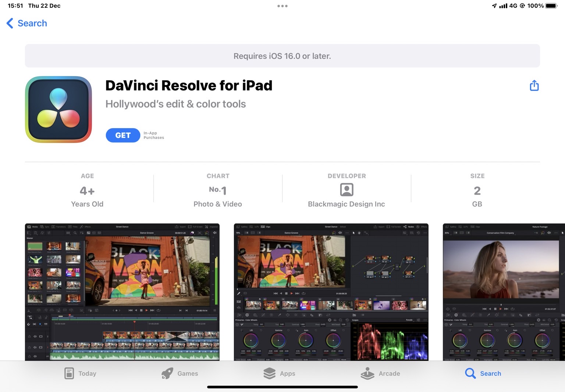This screenshot has height=392, width=565.
Task: Open the first screenshot of edit page
Action: [122, 292]
